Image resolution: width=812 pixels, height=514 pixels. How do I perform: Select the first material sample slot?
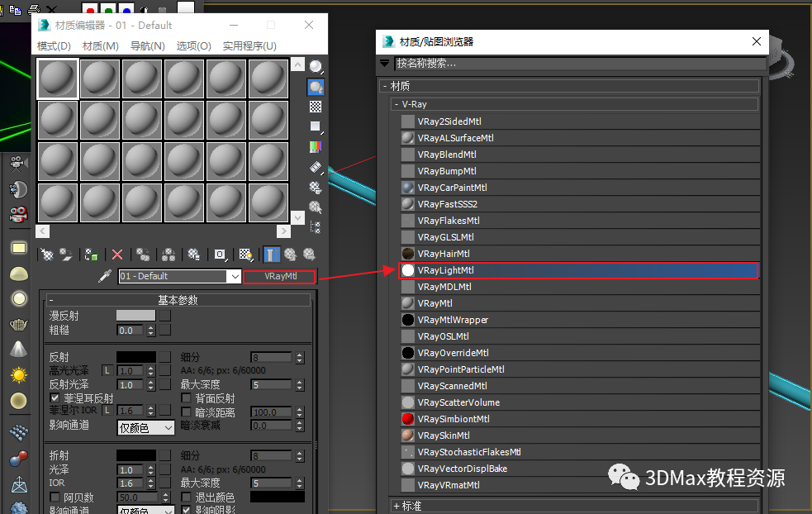58,79
